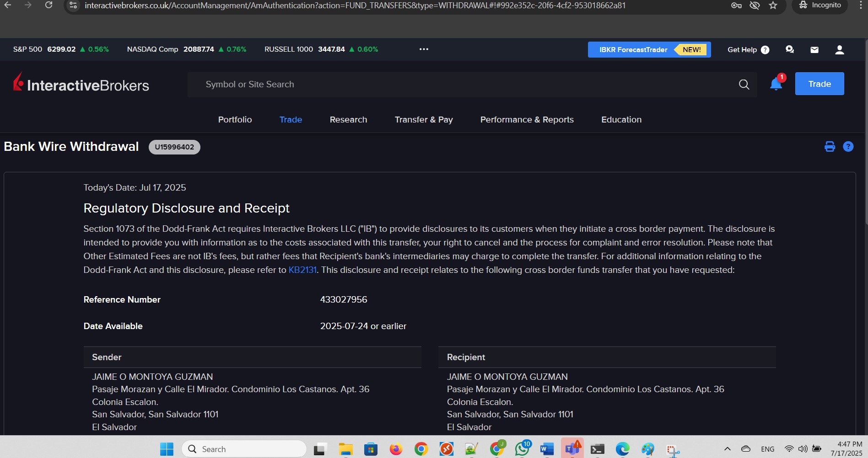Open the Transfer & Pay menu
The height and width of the screenshot is (458, 868).
(x=424, y=120)
